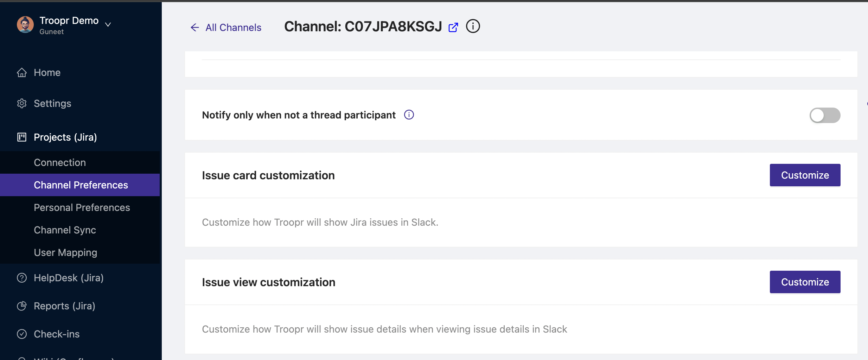The height and width of the screenshot is (360, 868).
Task: Click the Channel: C07JPA8KSGJ heading
Action: click(x=363, y=26)
